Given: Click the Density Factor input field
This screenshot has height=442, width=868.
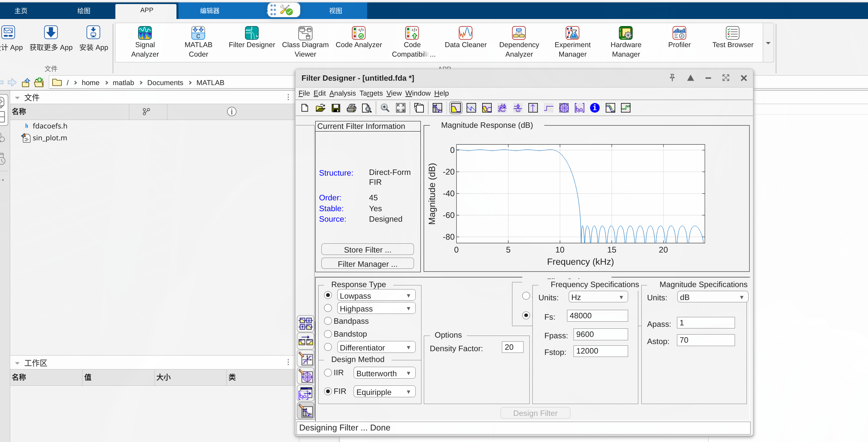Looking at the screenshot, I should tap(512, 347).
